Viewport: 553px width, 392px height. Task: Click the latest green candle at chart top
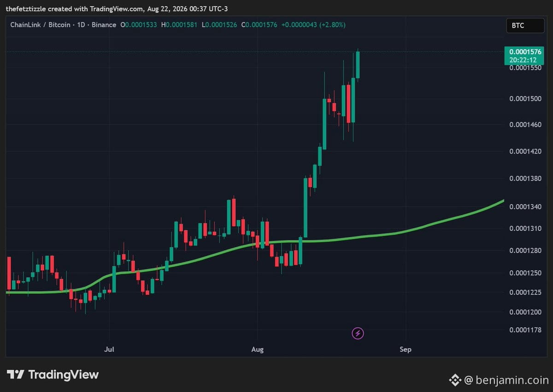click(358, 64)
